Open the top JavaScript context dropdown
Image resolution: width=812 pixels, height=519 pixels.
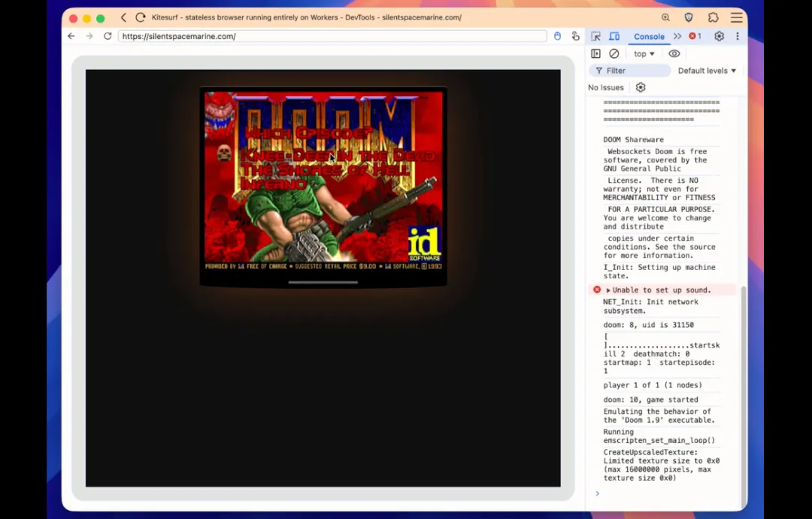tap(644, 54)
